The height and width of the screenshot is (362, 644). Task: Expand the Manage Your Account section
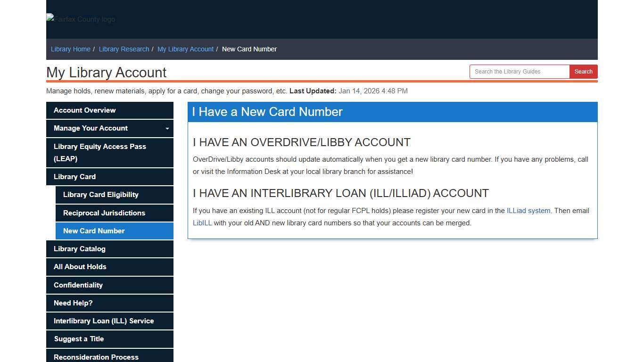point(109,128)
